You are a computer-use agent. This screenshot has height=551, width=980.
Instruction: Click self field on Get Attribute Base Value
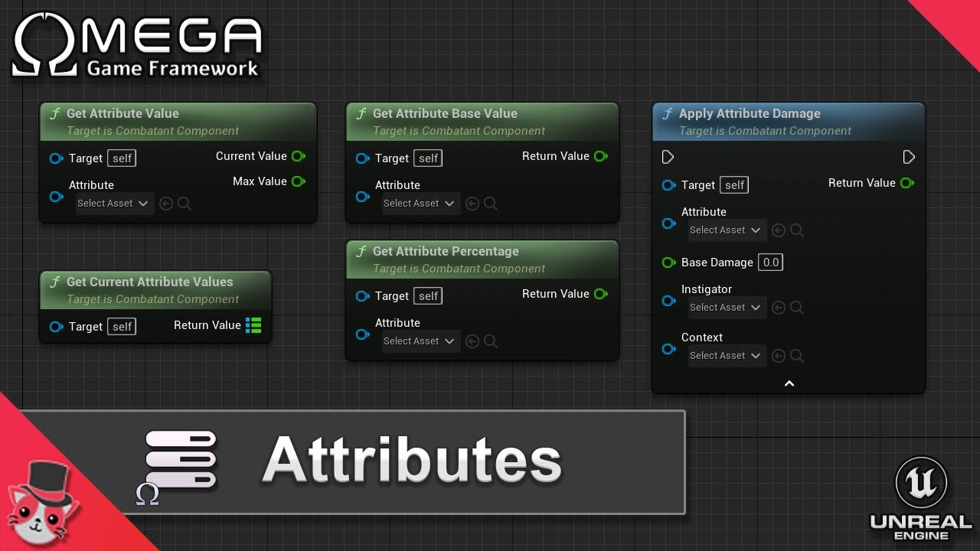pos(428,158)
